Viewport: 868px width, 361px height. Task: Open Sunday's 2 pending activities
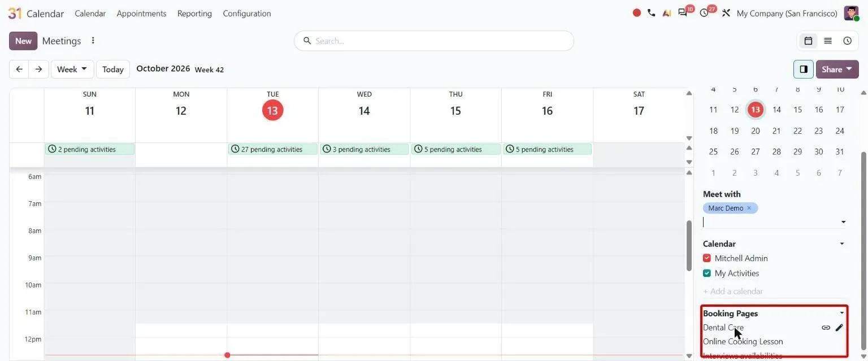[x=90, y=149]
